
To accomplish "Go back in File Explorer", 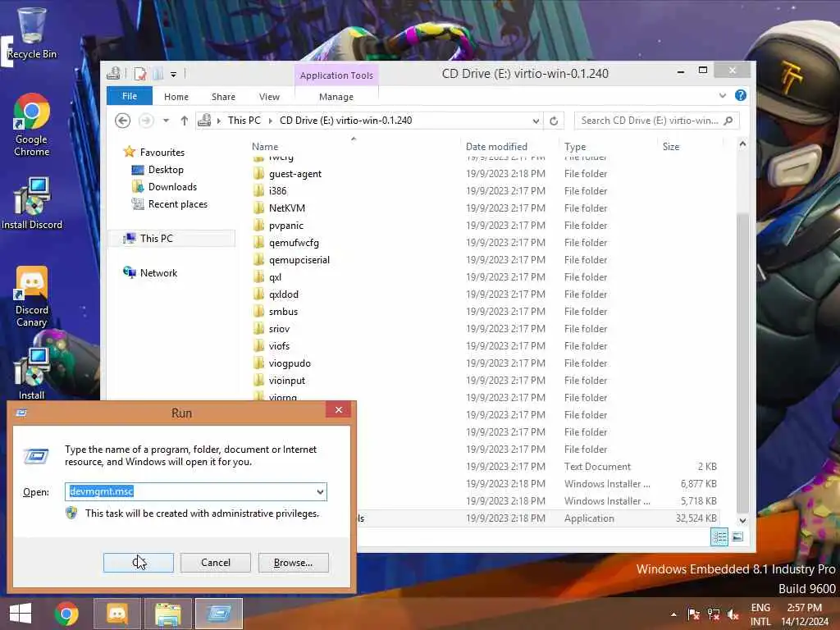I will pos(123,121).
